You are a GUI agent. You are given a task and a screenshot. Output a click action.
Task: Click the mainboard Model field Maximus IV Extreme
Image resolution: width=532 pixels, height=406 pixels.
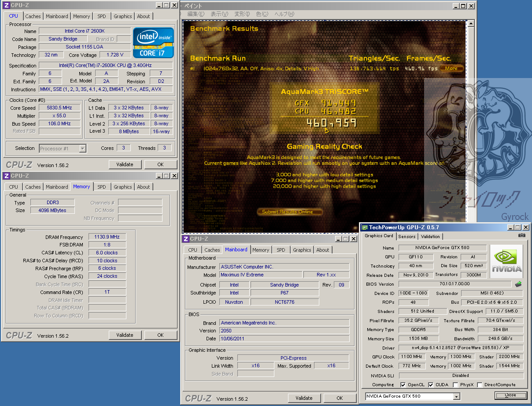[x=261, y=275]
